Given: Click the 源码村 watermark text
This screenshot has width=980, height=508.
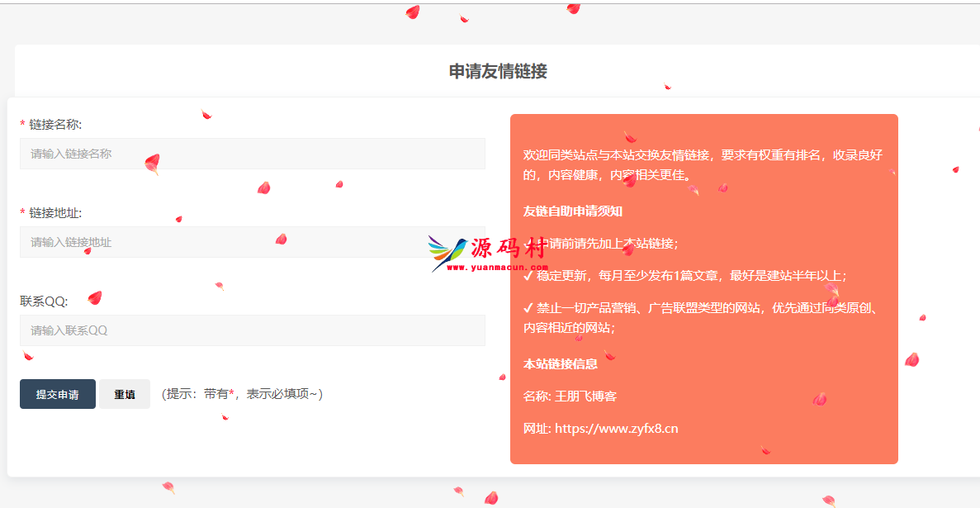Looking at the screenshot, I should click(508, 248).
